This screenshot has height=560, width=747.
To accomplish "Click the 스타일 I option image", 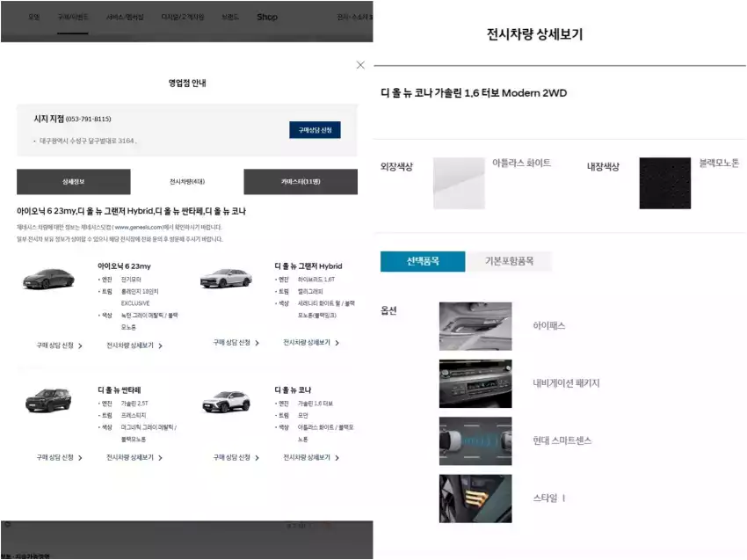I will tap(475, 498).
